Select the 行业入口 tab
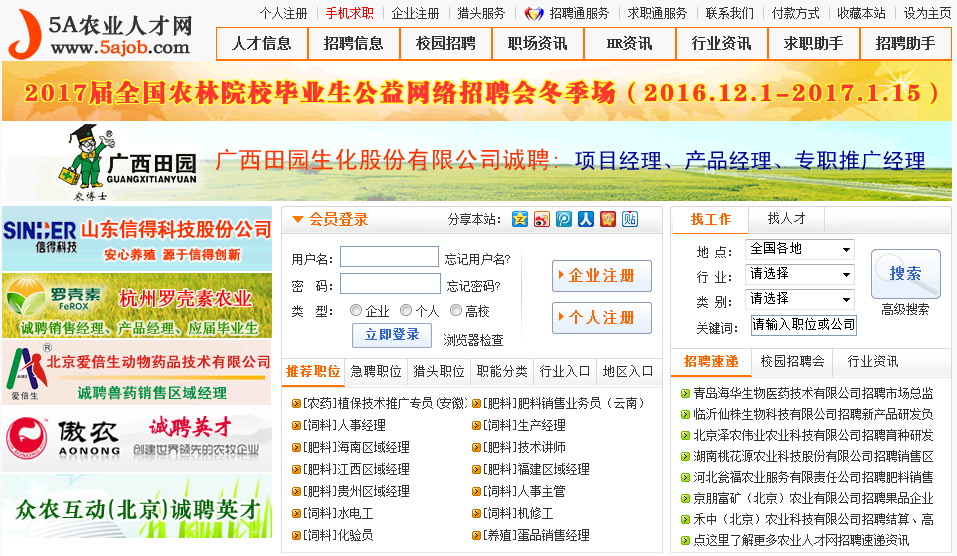This screenshot has width=957, height=556. (565, 372)
